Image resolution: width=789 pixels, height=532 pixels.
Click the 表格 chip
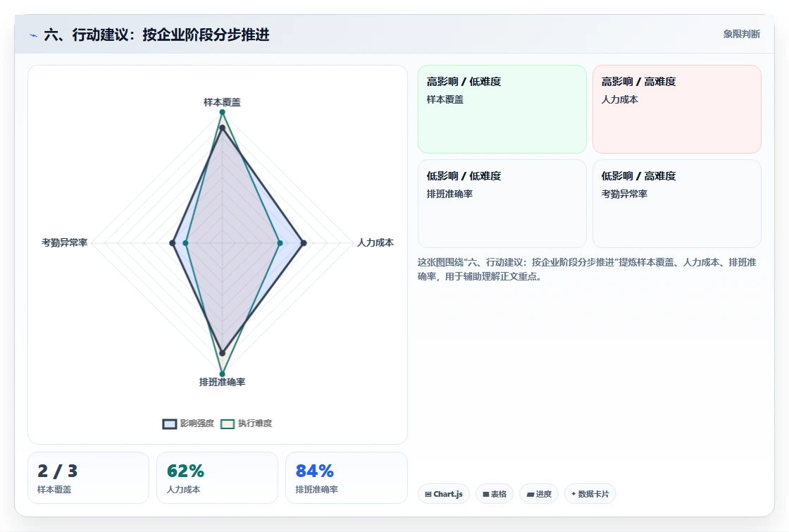(x=495, y=494)
